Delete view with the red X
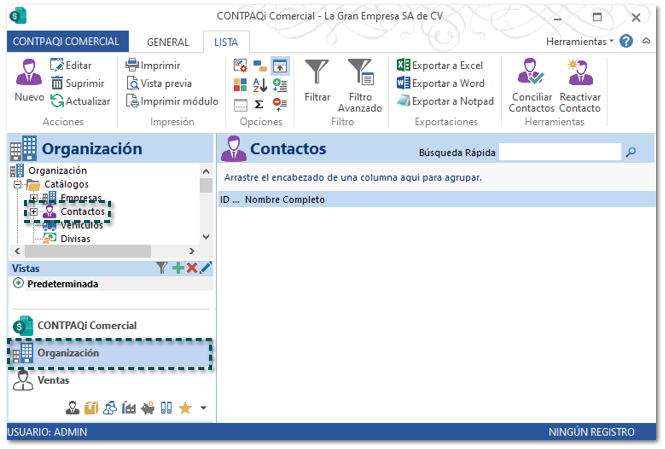This screenshot has width=665, height=449. tap(192, 268)
